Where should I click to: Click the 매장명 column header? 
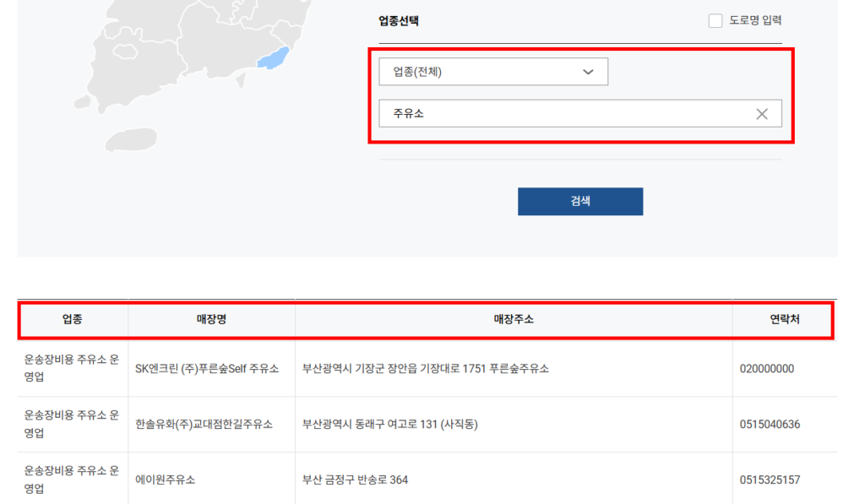tap(210, 320)
